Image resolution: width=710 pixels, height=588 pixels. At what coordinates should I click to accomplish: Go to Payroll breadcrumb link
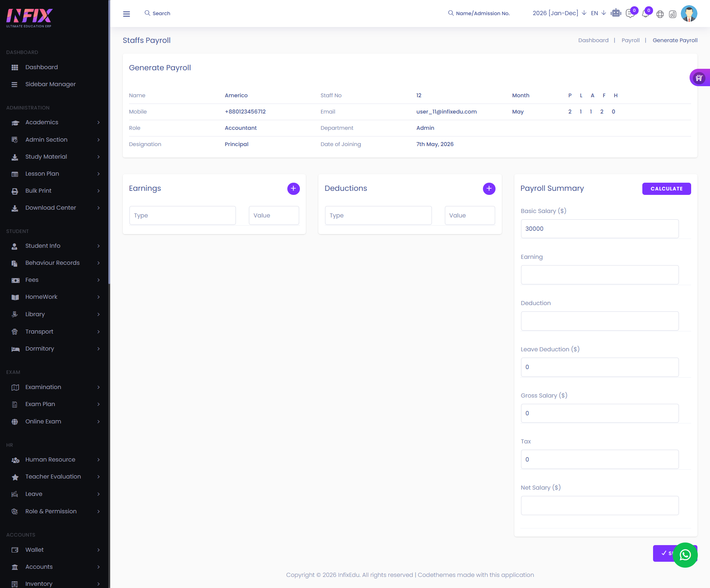pyautogui.click(x=630, y=40)
